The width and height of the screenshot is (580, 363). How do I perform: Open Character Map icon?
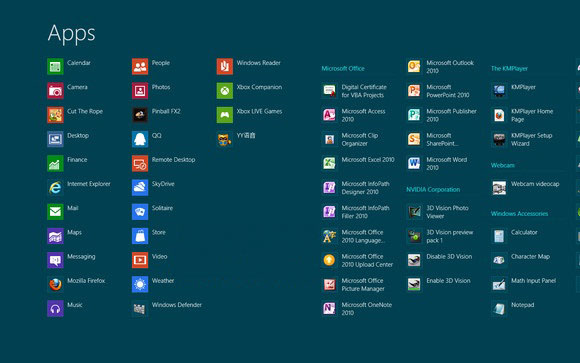coord(499,260)
